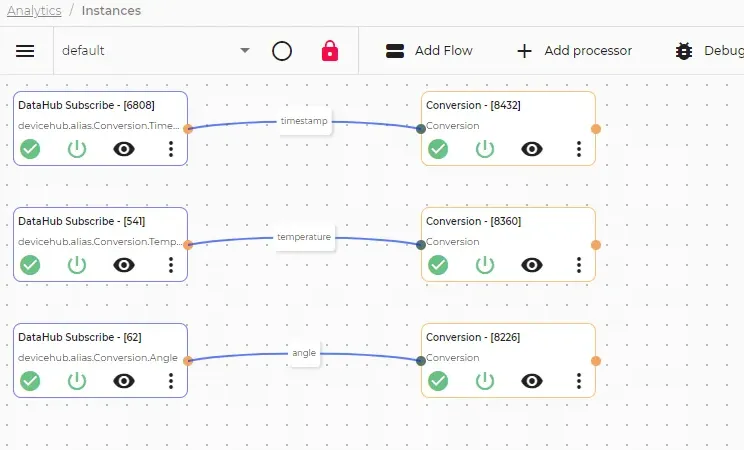
Task: Open more options on DataHub Subscribe [6808]
Action: click(x=171, y=149)
